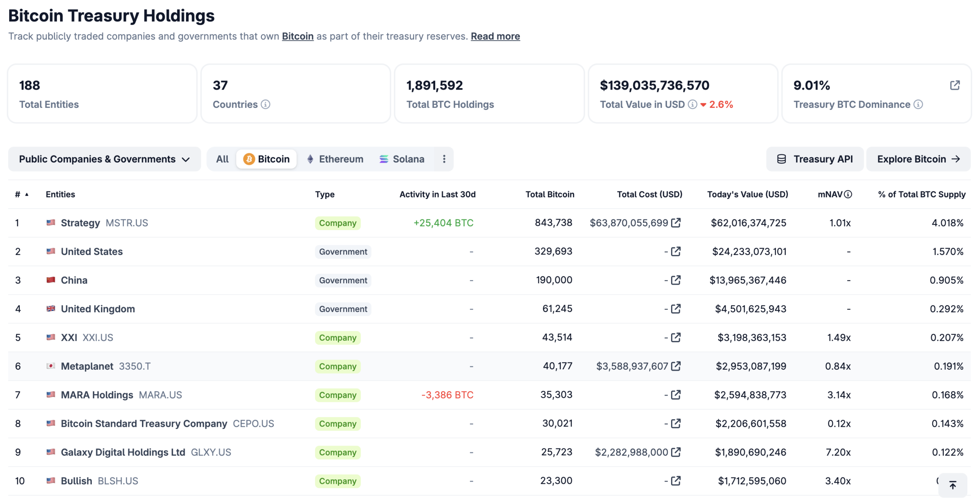The width and height of the screenshot is (980, 498).
Task: Click the Company tag in Strategy row
Action: coord(337,223)
